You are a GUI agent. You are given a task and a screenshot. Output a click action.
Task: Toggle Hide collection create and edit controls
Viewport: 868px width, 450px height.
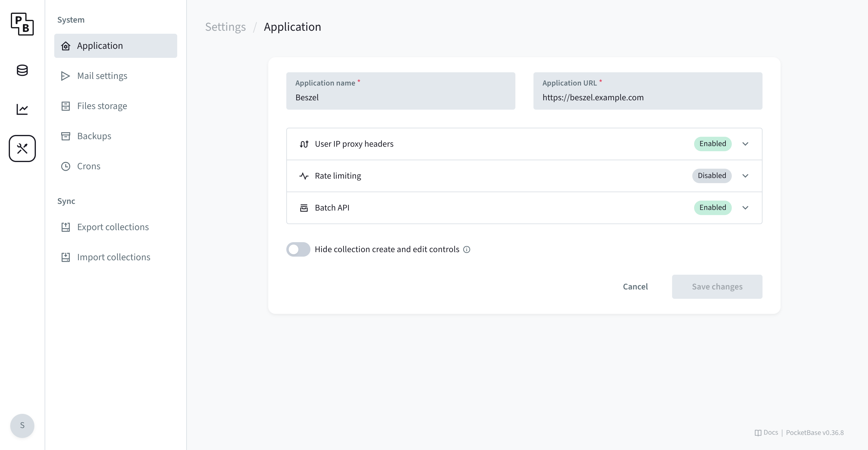298,249
